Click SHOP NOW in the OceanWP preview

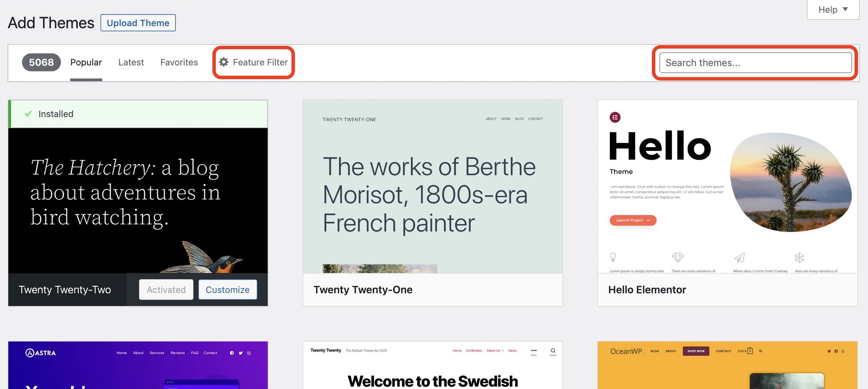pos(696,351)
